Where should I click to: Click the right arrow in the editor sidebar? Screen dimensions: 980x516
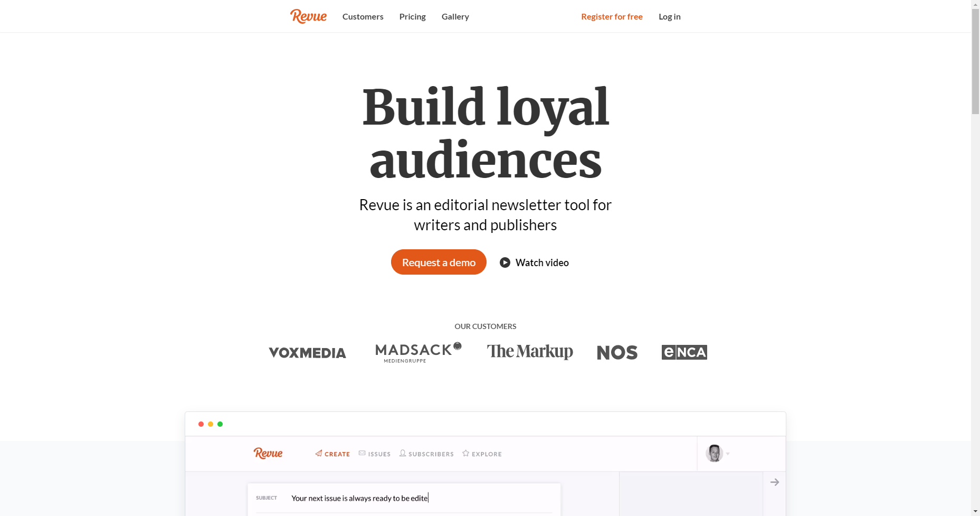tap(775, 482)
